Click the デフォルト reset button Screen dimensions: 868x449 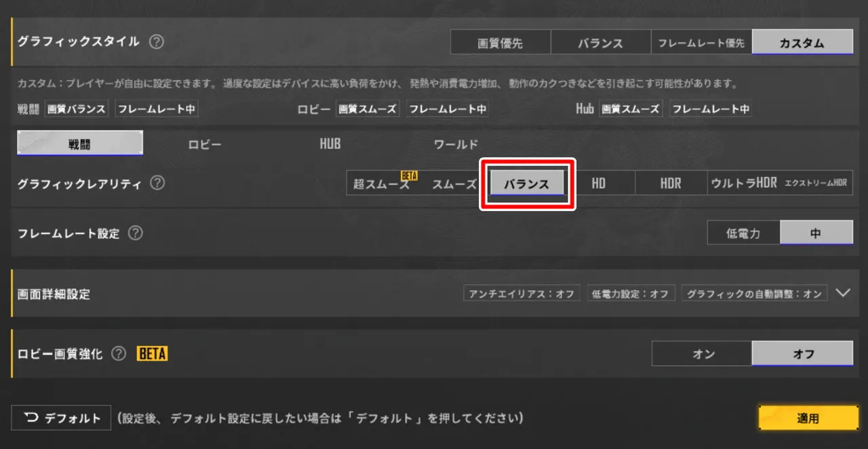point(61,418)
